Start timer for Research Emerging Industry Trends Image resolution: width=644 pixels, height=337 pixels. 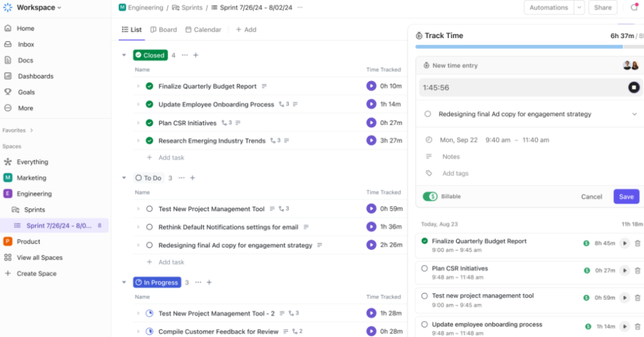point(371,141)
